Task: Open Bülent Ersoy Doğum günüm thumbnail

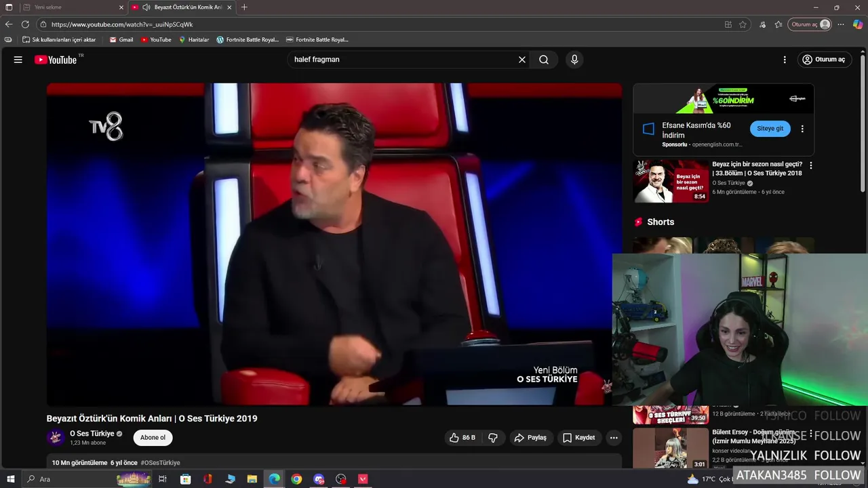Action: 671,449
